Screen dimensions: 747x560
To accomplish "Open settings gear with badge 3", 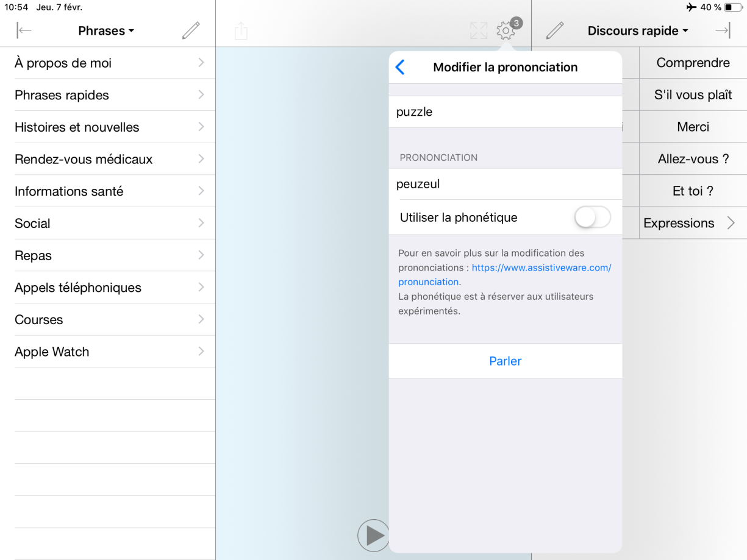I will (506, 30).
